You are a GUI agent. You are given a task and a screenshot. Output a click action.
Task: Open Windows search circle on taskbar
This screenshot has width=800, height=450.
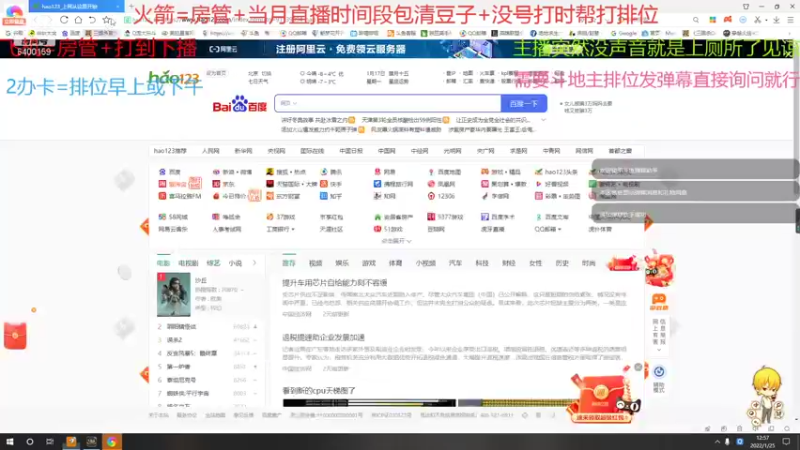(30, 442)
